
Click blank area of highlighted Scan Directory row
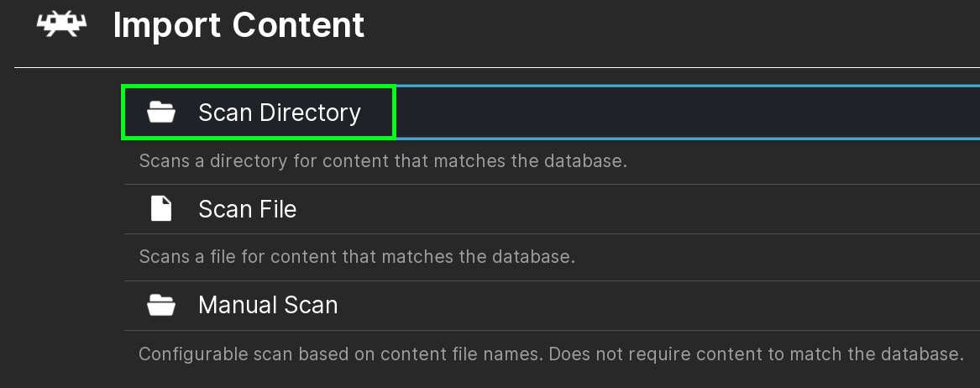[672, 113]
